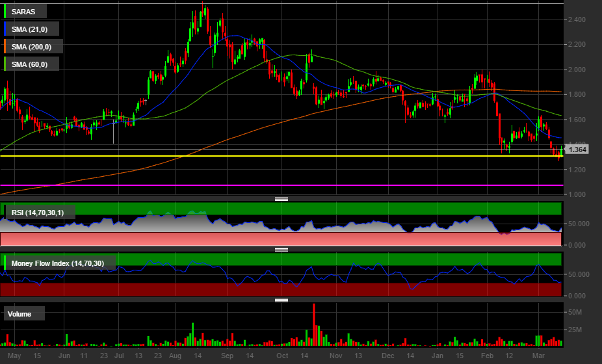Click the splitter handle above Volume panel
The height and width of the screenshot is (364, 602).
coord(281,300)
